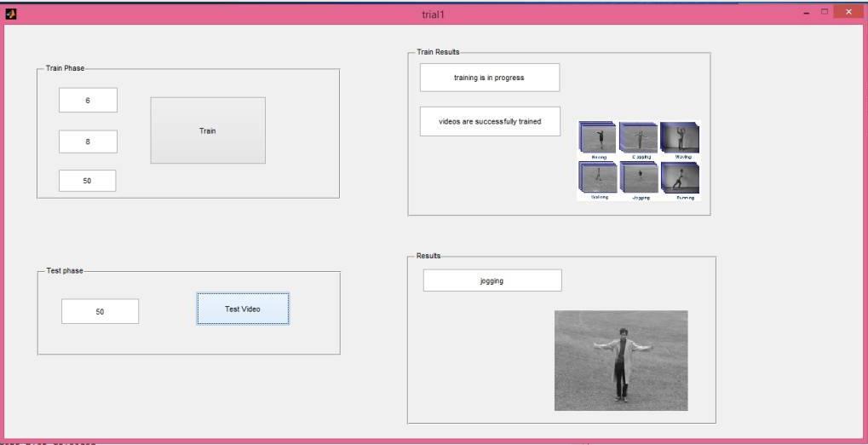Click the Test Video button

point(243,309)
